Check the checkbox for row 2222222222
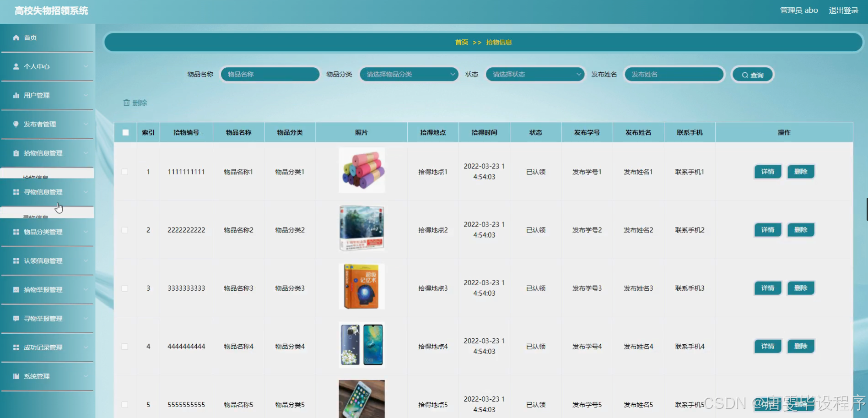868x418 pixels. tap(125, 230)
